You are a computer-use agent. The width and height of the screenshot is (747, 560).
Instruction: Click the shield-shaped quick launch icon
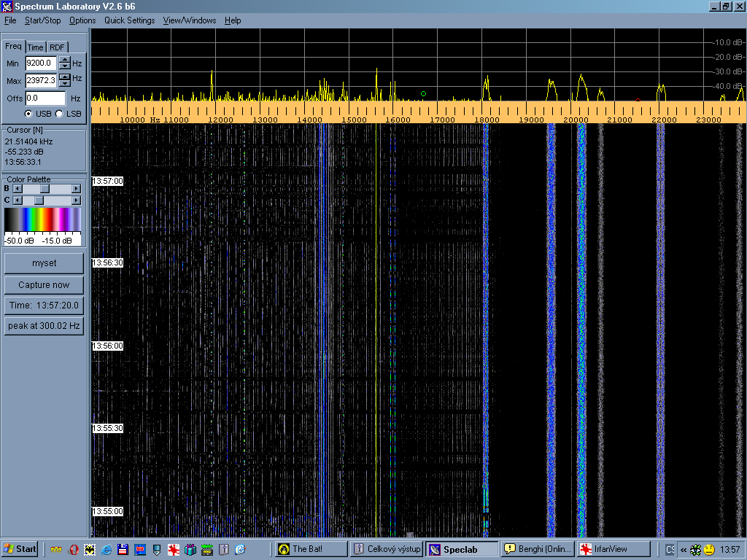point(157,550)
